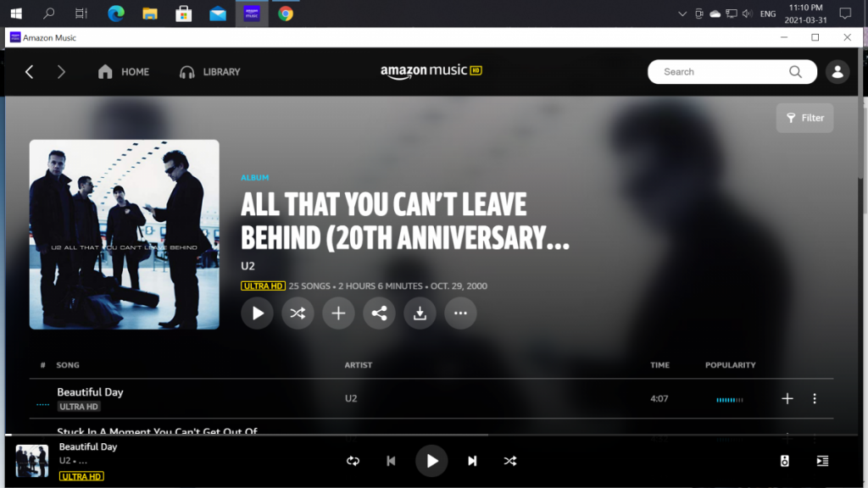
Task: Click the Amazon Music HD logo
Action: coord(431,71)
